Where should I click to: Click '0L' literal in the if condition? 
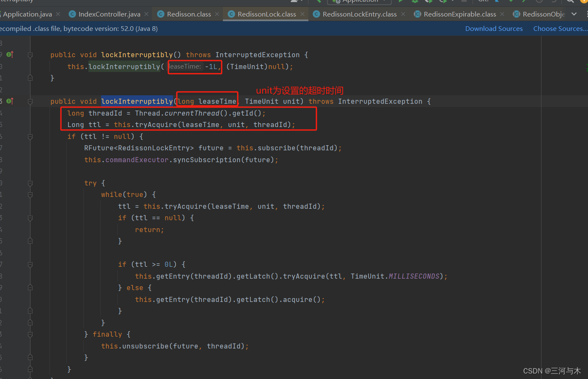click(169, 264)
